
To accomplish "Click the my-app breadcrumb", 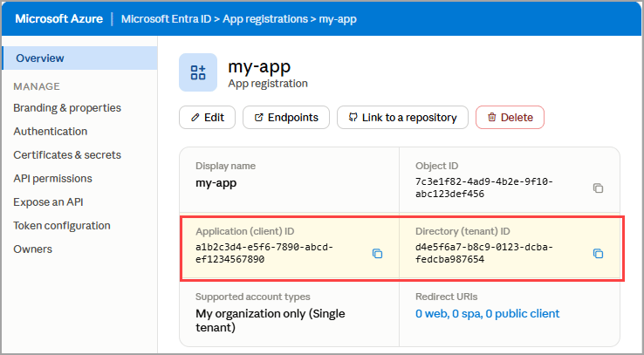I will (338, 19).
